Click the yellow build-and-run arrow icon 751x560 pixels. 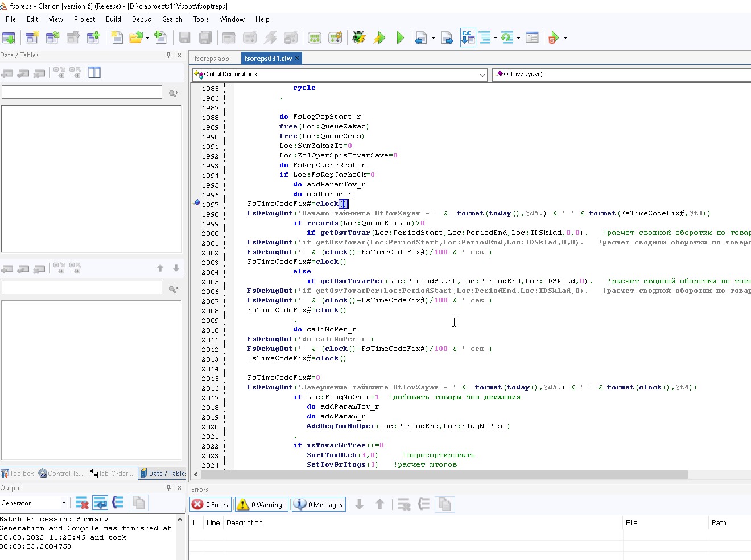(x=379, y=38)
